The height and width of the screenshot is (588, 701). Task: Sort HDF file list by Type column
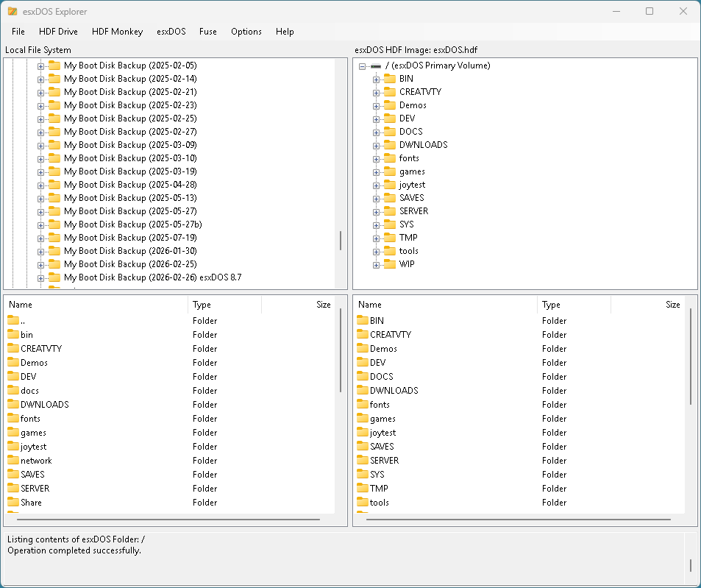coord(574,305)
